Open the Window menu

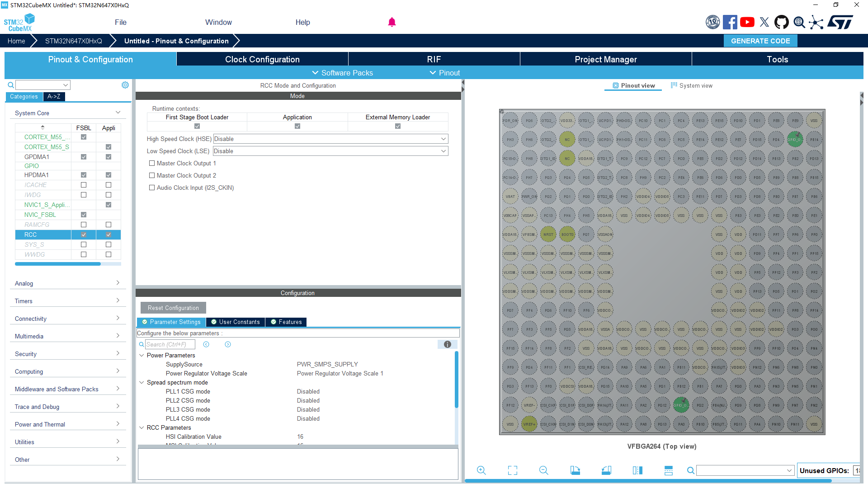(x=218, y=22)
